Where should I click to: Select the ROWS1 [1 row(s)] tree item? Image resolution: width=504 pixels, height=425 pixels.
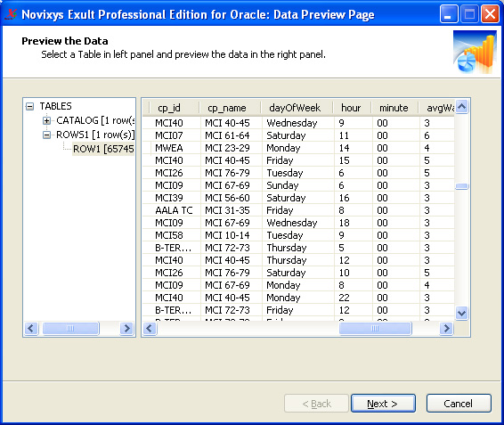coord(95,135)
